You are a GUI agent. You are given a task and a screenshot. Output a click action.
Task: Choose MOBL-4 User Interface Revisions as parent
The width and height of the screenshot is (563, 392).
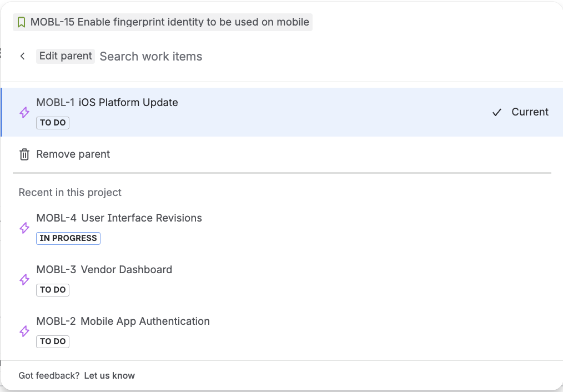tap(282, 228)
